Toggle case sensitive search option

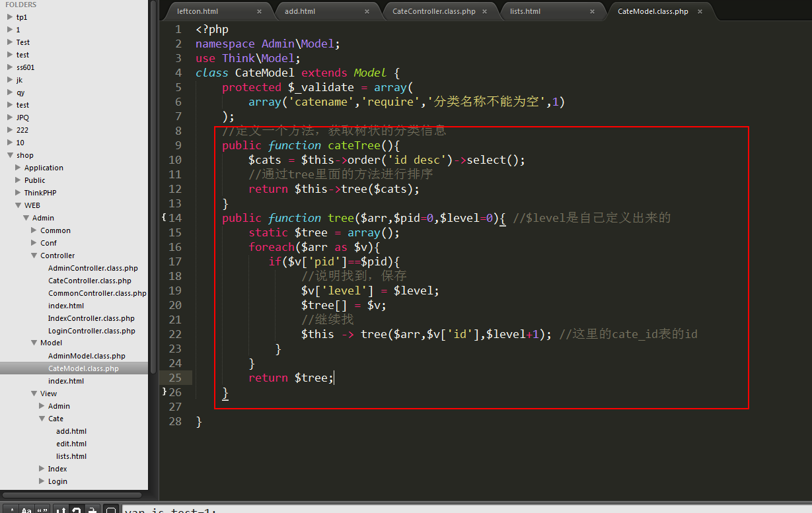[26, 509]
